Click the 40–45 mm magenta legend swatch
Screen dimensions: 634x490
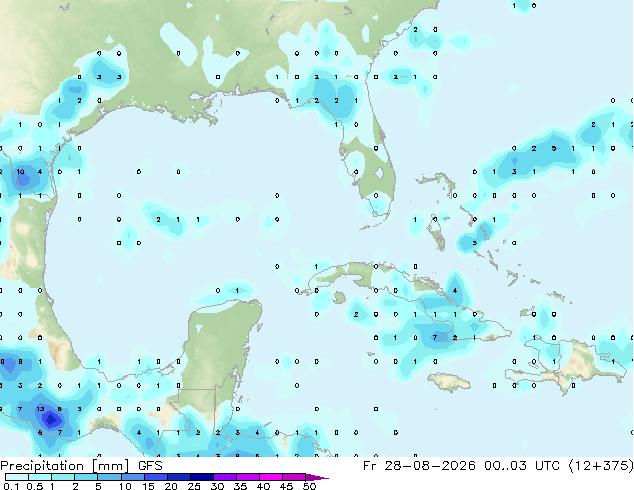coord(271,477)
